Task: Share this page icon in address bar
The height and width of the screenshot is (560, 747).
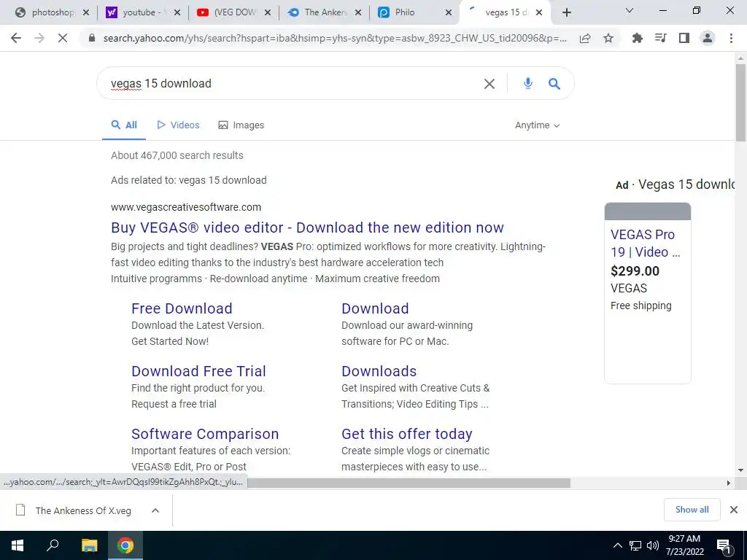Action: [585, 38]
